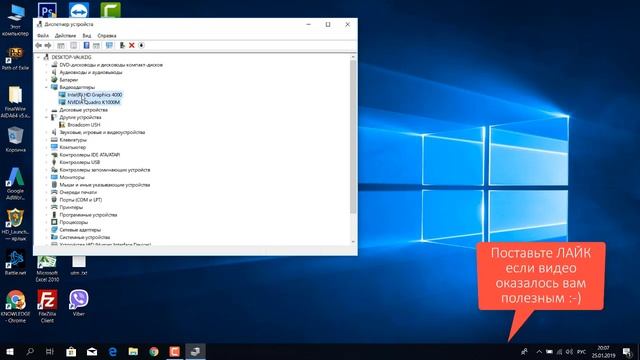Select the Очереди печати row
This screenshot has height=360, width=640.
(x=74, y=192)
